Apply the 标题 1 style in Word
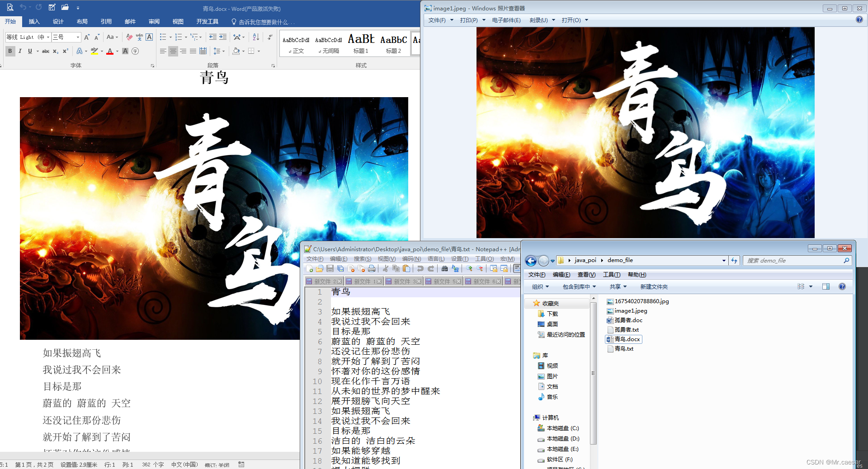The image size is (868, 469). click(x=361, y=43)
